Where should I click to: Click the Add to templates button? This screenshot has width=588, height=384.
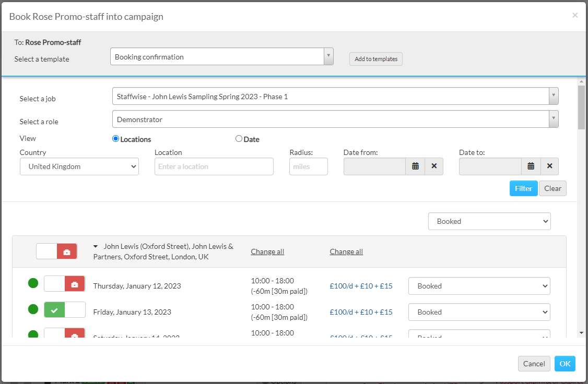coord(376,59)
